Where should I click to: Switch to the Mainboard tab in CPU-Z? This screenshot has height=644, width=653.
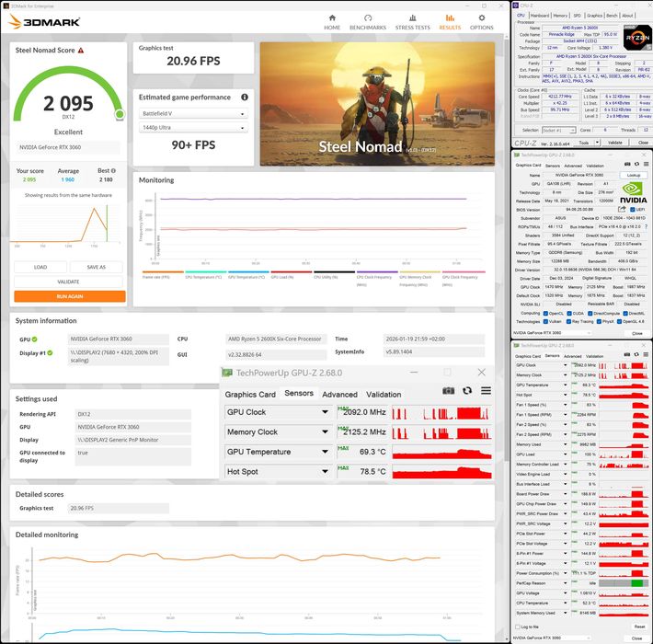[540, 16]
